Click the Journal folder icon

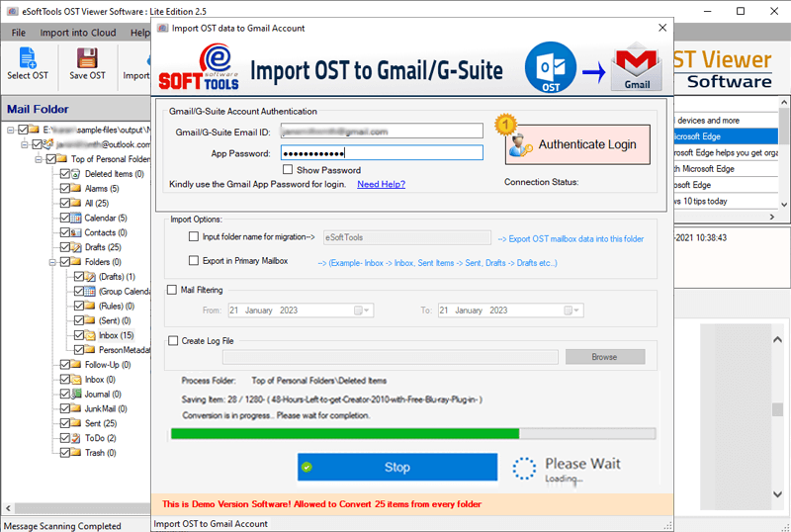click(76, 394)
